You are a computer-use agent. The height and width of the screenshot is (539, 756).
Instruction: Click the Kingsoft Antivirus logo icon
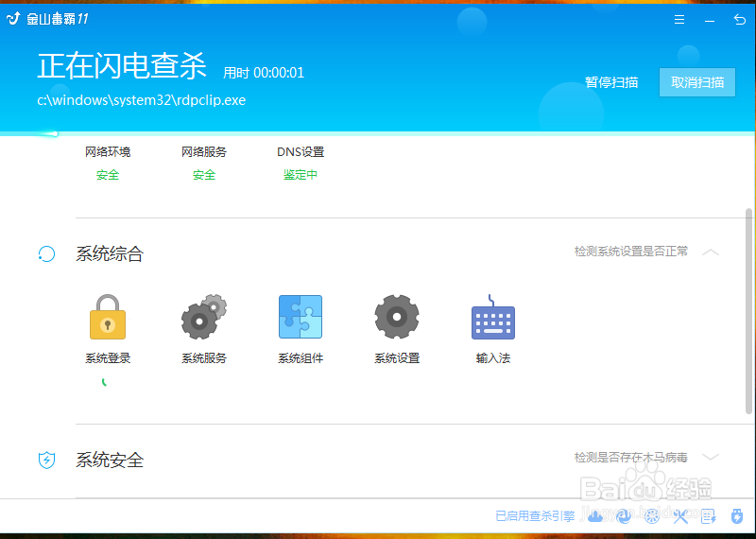(x=13, y=18)
